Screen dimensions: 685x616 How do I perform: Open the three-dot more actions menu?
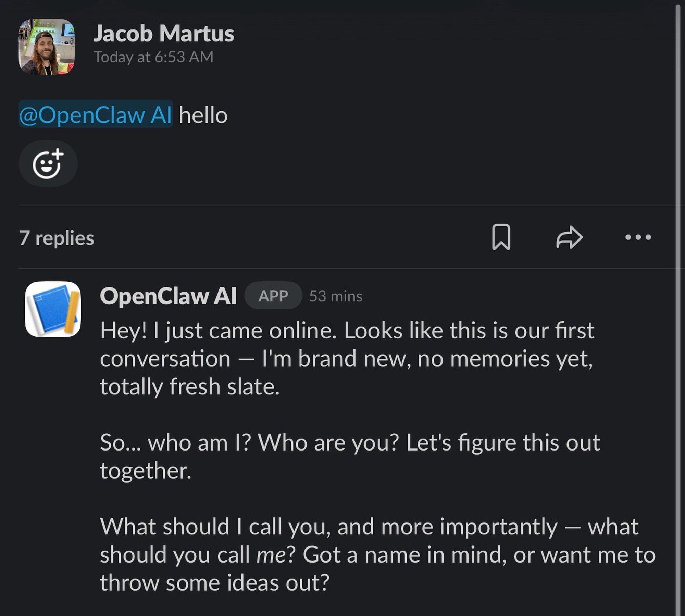[x=638, y=237]
